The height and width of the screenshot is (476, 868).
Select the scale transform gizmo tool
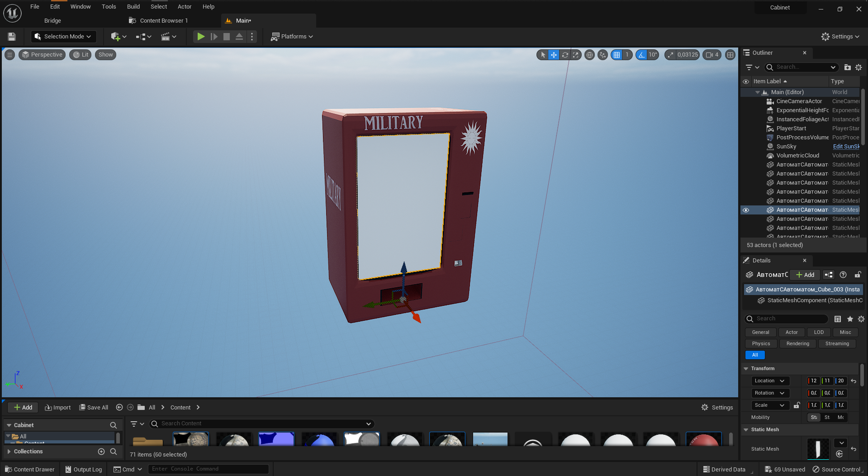click(x=575, y=55)
